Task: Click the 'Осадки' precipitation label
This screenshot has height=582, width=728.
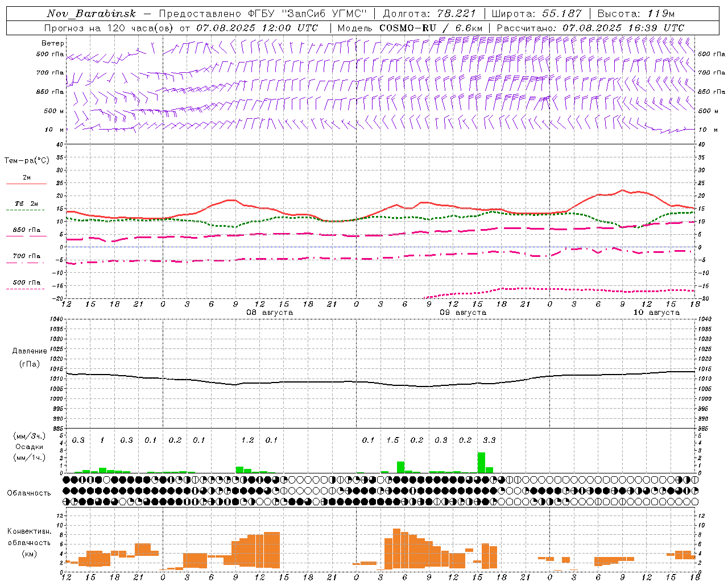Action: click(x=29, y=447)
